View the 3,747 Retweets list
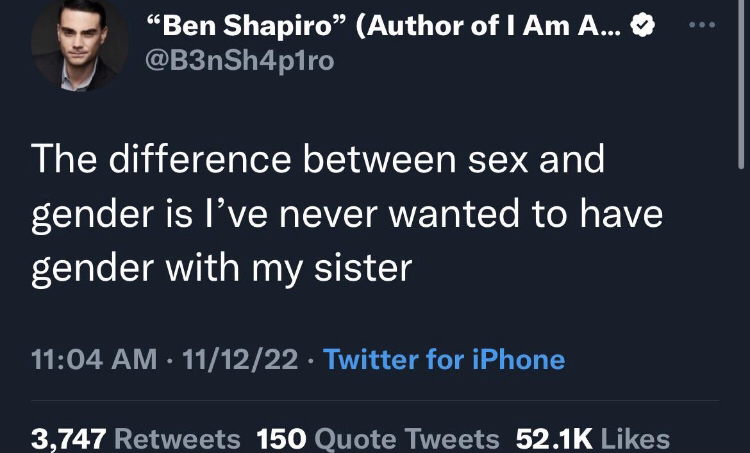 [x=136, y=438]
